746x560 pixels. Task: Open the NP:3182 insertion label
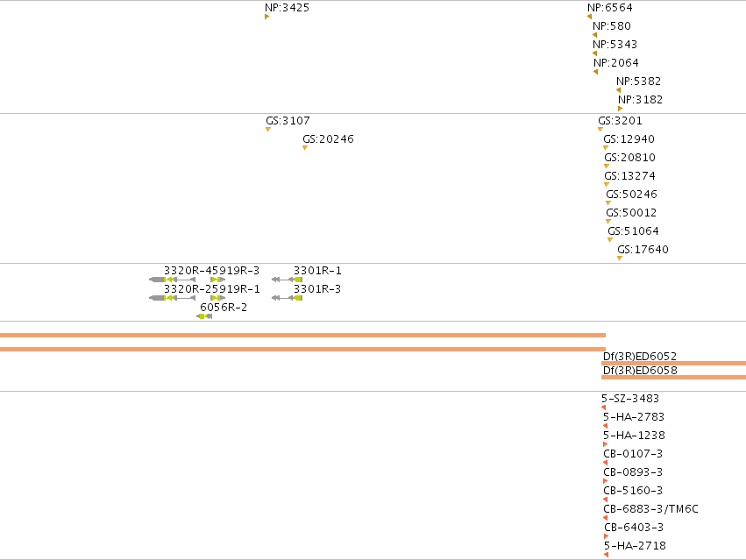click(640, 100)
